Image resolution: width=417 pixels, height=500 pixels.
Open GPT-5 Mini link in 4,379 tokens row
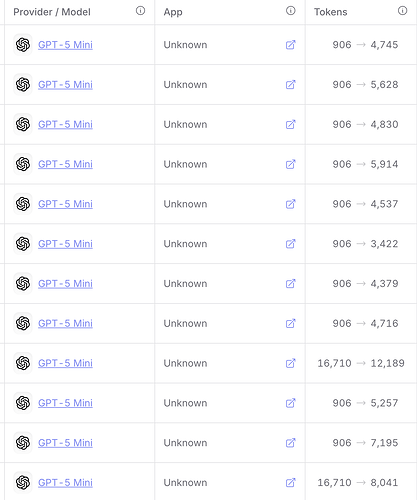click(65, 284)
